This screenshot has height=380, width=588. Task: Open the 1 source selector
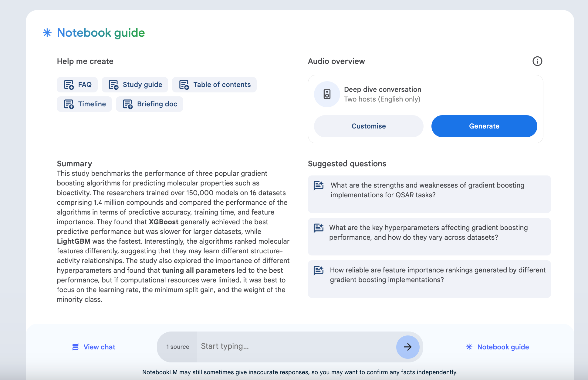(177, 347)
